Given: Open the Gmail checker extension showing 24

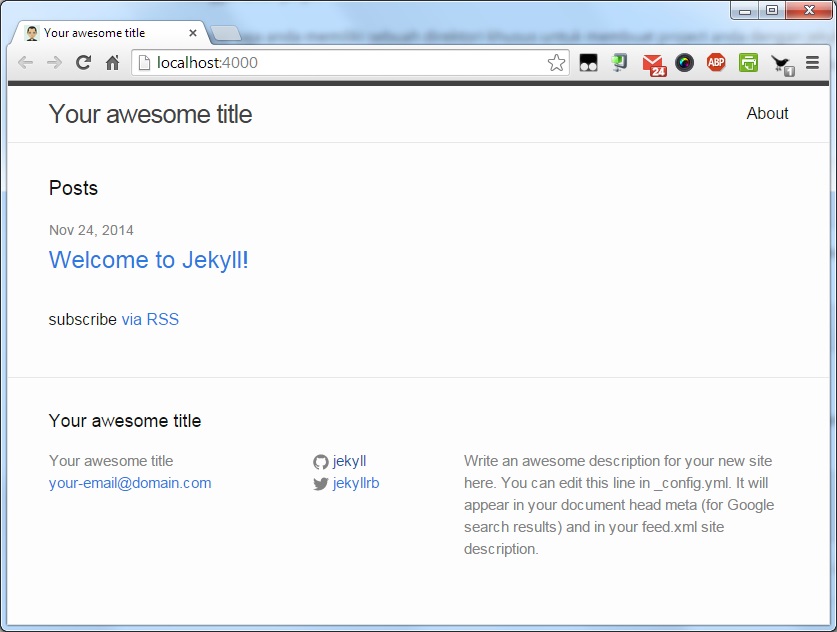Looking at the screenshot, I should [653, 64].
